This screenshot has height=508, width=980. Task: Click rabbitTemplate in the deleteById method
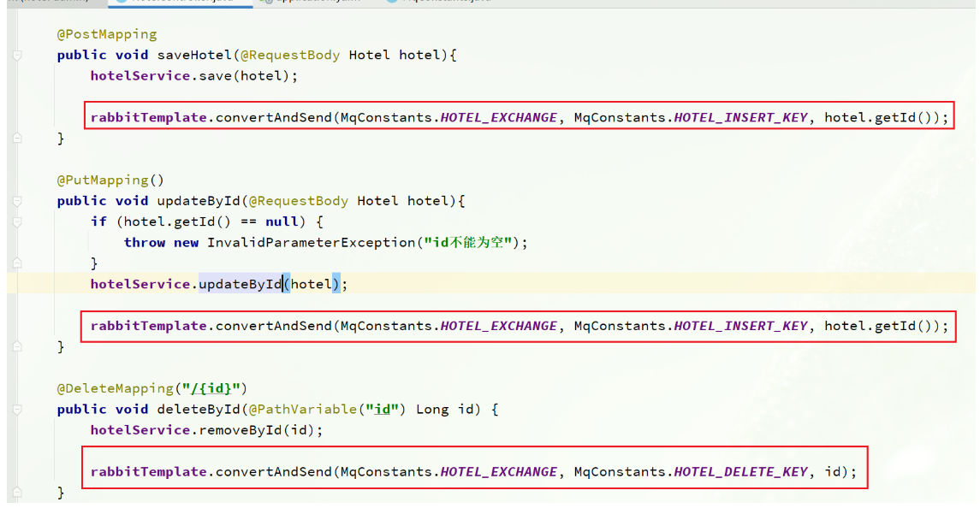(x=149, y=472)
